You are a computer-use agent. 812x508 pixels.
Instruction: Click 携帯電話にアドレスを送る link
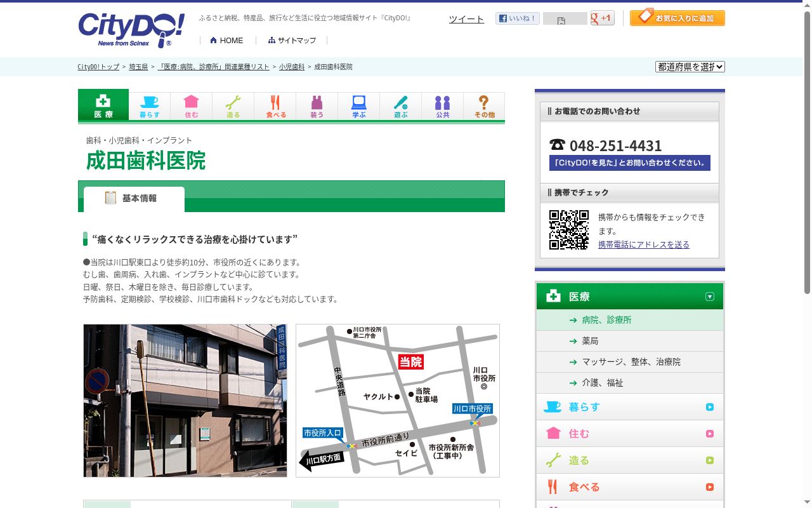tap(644, 244)
